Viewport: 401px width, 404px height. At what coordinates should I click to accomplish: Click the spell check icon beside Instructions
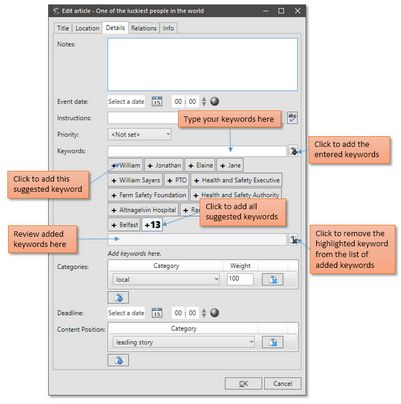click(x=292, y=118)
